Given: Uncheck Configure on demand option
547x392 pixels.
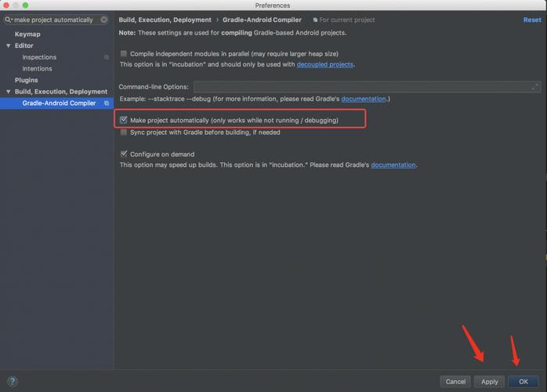Looking at the screenshot, I should (x=124, y=154).
